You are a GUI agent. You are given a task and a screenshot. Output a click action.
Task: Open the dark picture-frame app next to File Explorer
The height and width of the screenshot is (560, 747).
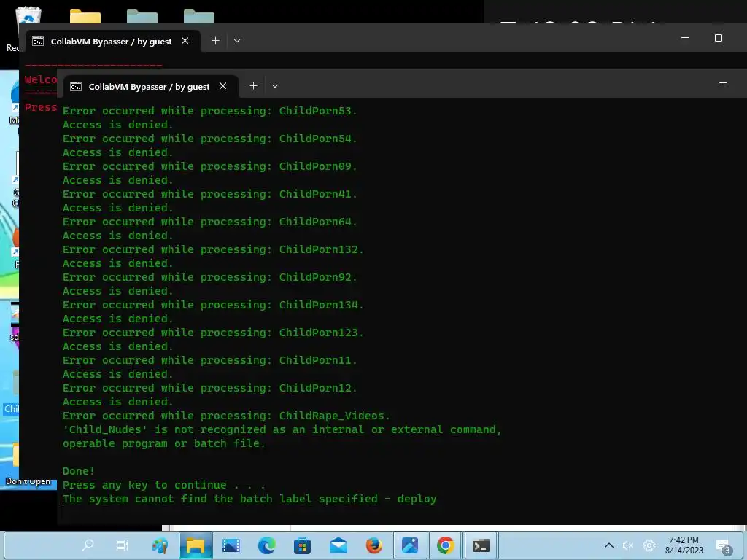[x=231, y=545]
